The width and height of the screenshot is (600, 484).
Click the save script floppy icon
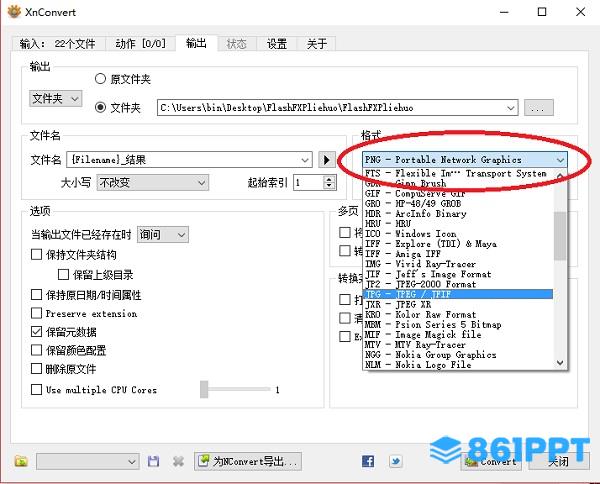[x=153, y=461]
